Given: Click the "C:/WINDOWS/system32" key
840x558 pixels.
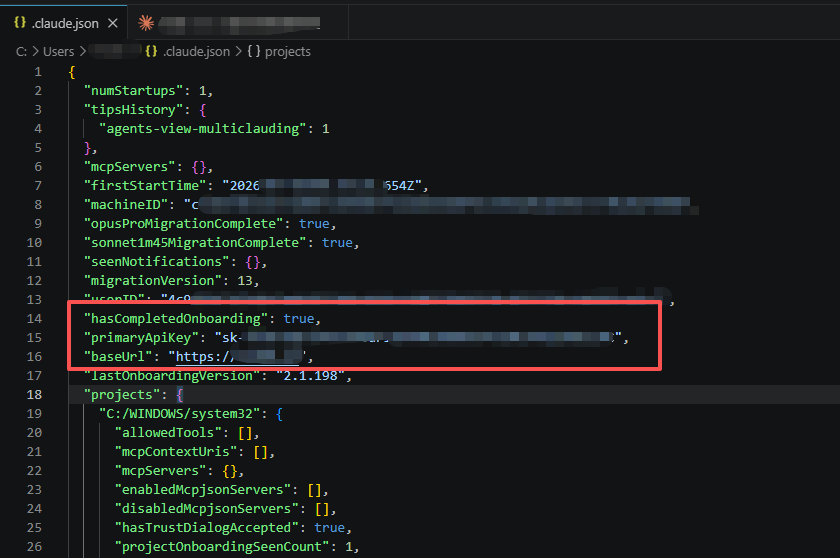Looking at the screenshot, I should 179,414.
